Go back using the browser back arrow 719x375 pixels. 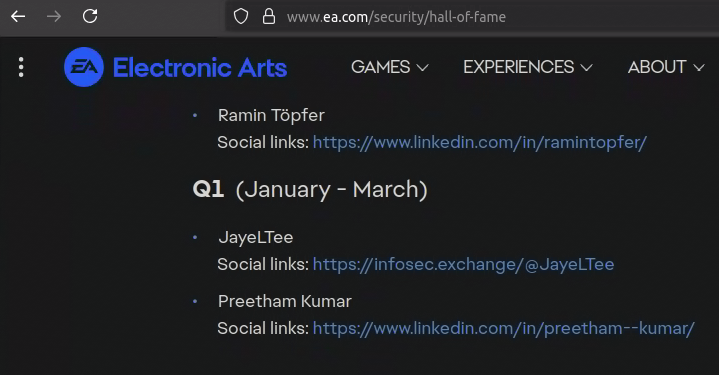coord(18,17)
